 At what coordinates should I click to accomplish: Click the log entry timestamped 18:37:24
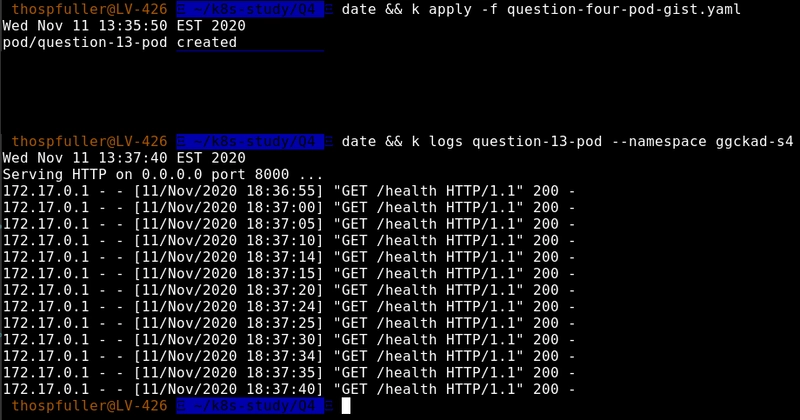tap(288, 306)
